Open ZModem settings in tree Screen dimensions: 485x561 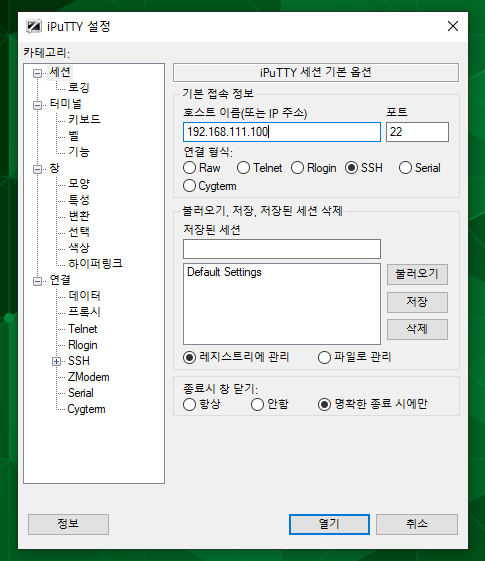88,377
